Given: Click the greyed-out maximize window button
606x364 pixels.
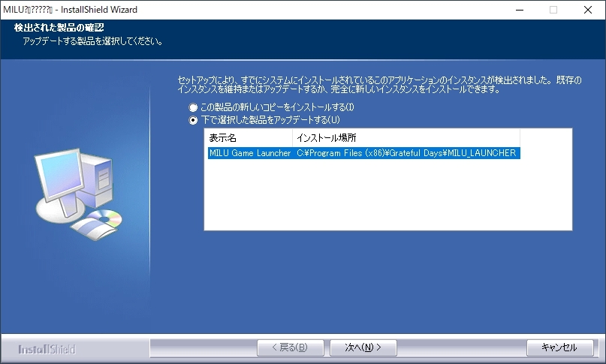Looking at the screenshot, I should tap(553, 10).
